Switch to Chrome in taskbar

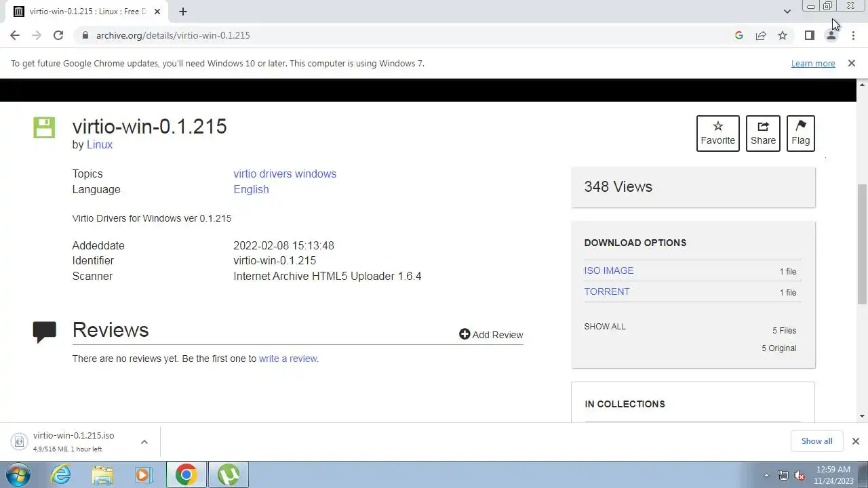click(x=186, y=474)
